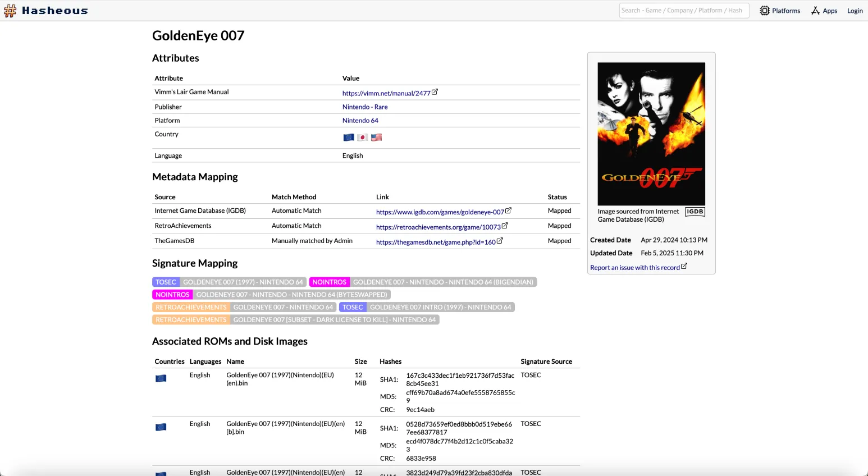
Task: Click the European Union flag under Country
Action: pos(349,138)
